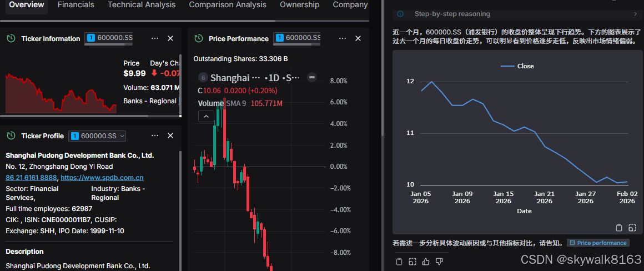Open Price Performance widget options ellipsis
The width and height of the screenshot is (644, 271).
[x=343, y=38]
